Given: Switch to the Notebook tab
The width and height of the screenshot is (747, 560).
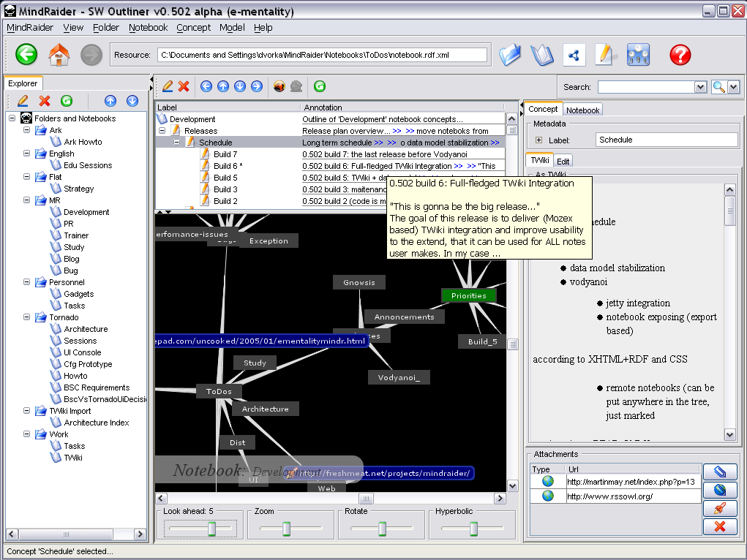Looking at the screenshot, I should click(582, 110).
